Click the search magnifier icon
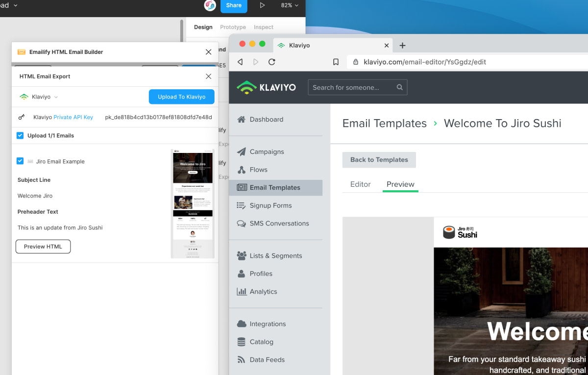 [x=400, y=87]
